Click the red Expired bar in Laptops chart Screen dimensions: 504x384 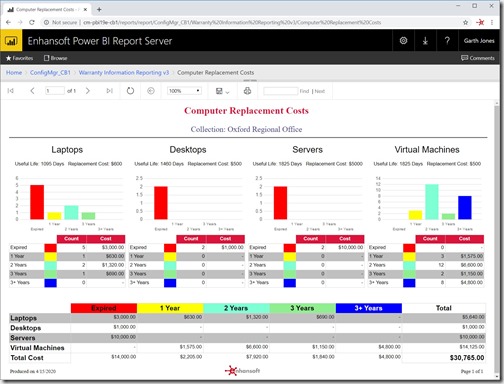37,202
